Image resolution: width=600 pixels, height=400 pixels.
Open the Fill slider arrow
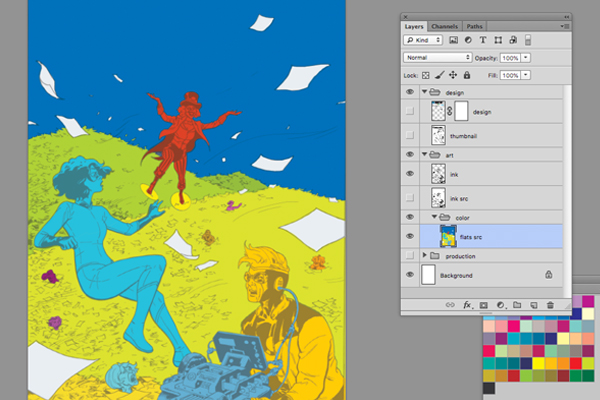point(526,75)
